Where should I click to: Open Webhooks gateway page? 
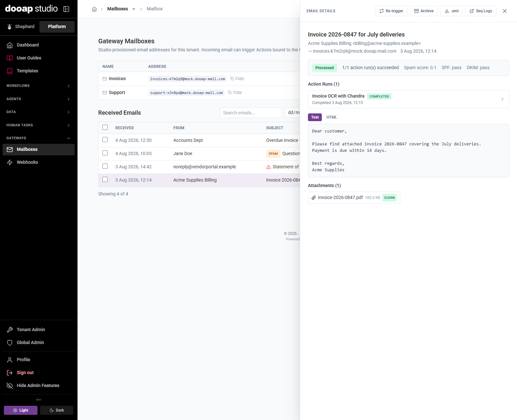(38, 162)
